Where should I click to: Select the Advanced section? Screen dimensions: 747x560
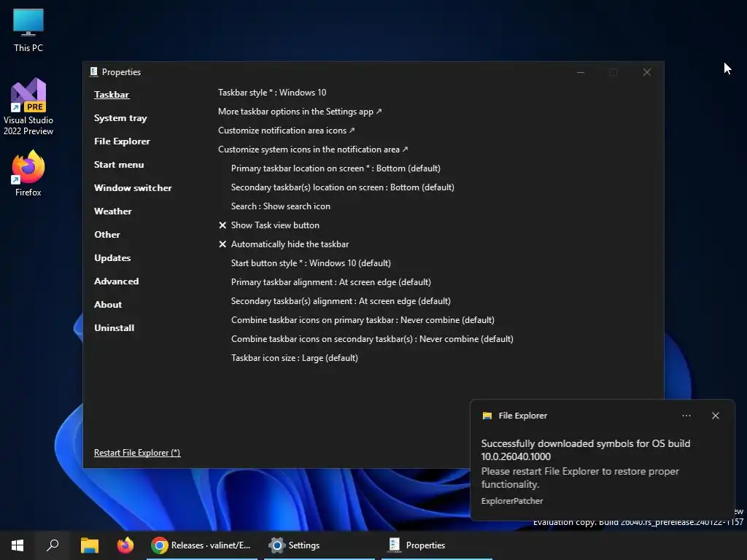(116, 281)
